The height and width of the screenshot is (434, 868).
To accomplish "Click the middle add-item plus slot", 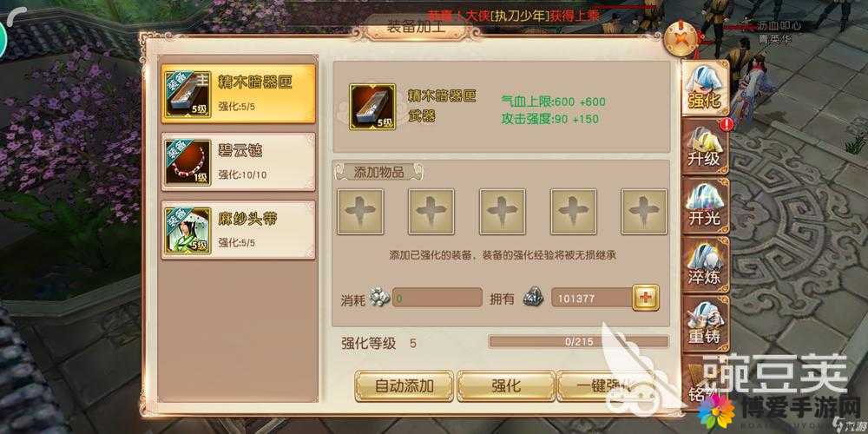I will 503,212.
